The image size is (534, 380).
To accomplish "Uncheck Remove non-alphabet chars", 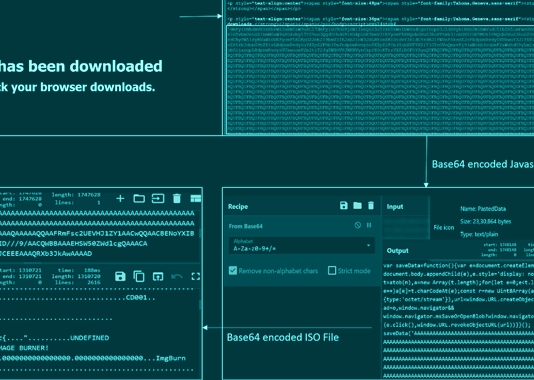I will pyautogui.click(x=233, y=271).
